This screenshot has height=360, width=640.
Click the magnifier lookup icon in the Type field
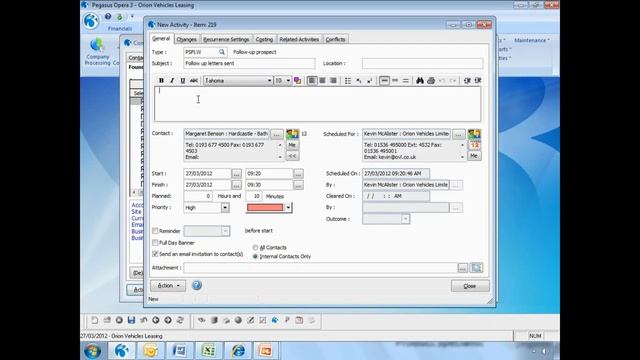pos(222,52)
